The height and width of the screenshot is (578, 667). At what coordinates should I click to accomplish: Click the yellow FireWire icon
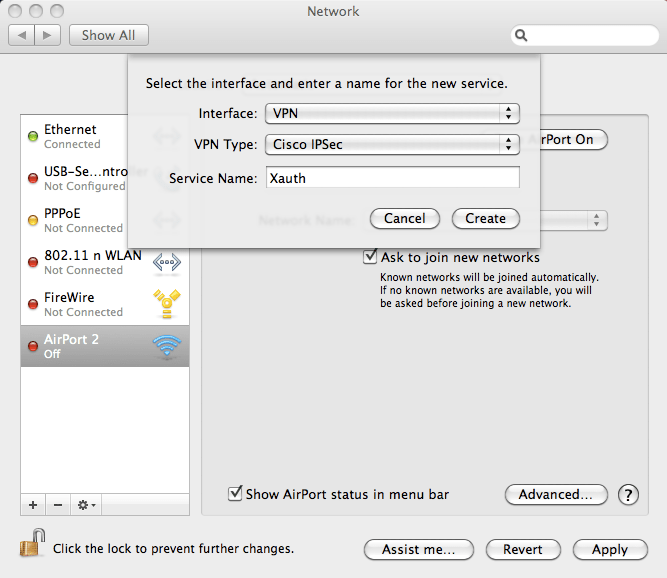tap(167, 304)
